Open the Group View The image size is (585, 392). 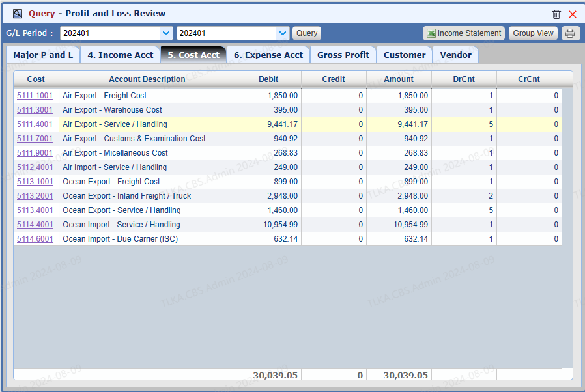(x=533, y=33)
